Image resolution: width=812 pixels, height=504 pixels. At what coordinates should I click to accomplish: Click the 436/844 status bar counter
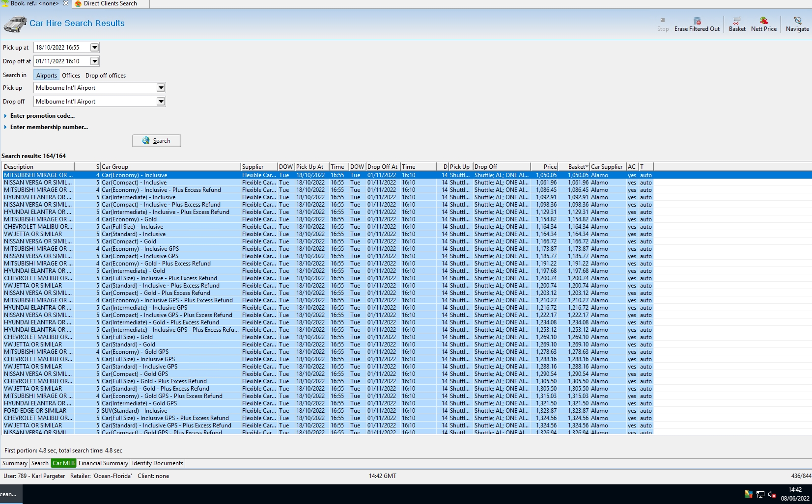(x=801, y=476)
